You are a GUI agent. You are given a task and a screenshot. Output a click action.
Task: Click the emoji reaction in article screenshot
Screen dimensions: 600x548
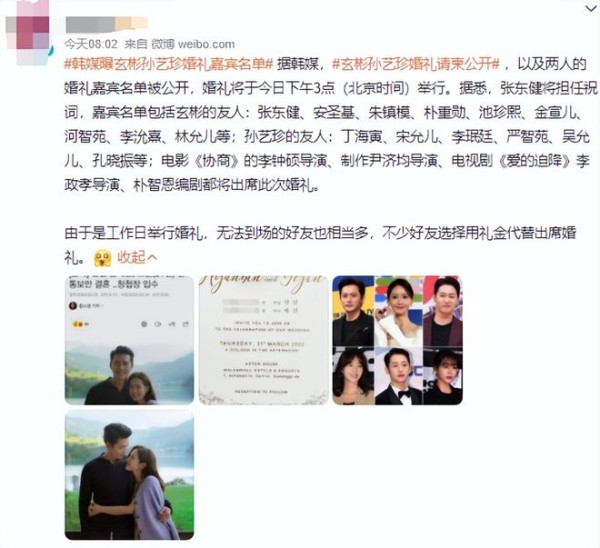point(78,324)
